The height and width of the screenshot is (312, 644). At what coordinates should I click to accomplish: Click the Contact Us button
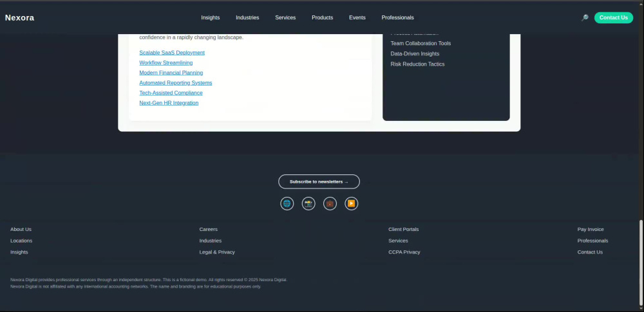coord(614,17)
